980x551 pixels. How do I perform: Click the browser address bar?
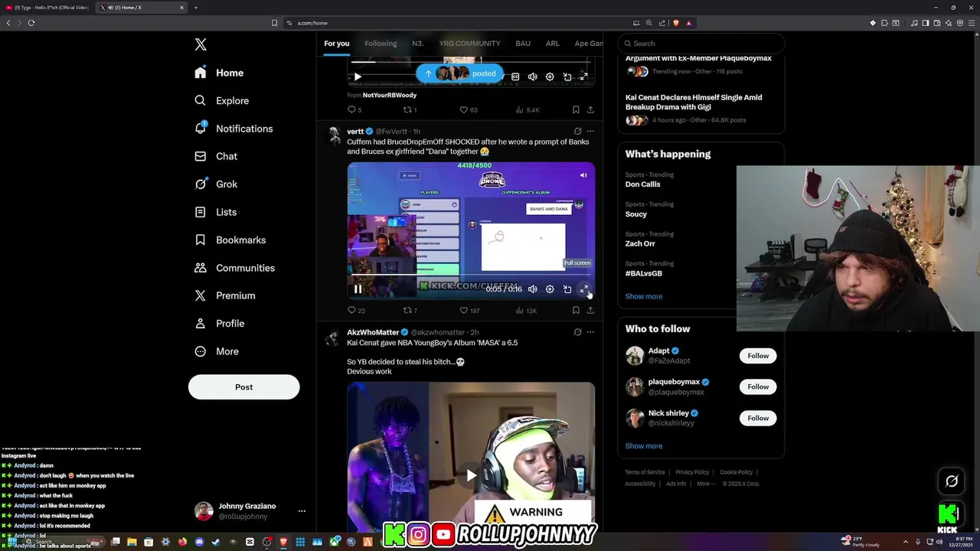pyautogui.click(x=459, y=23)
